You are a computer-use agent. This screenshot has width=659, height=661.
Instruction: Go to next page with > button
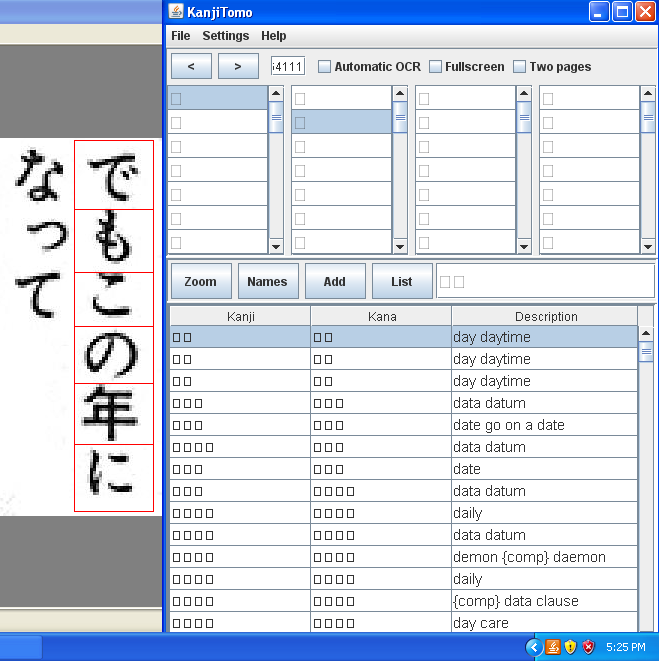tap(238, 66)
